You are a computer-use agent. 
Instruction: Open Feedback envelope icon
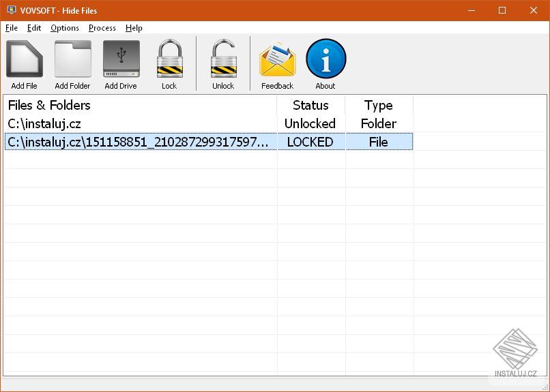pyautogui.click(x=278, y=59)
